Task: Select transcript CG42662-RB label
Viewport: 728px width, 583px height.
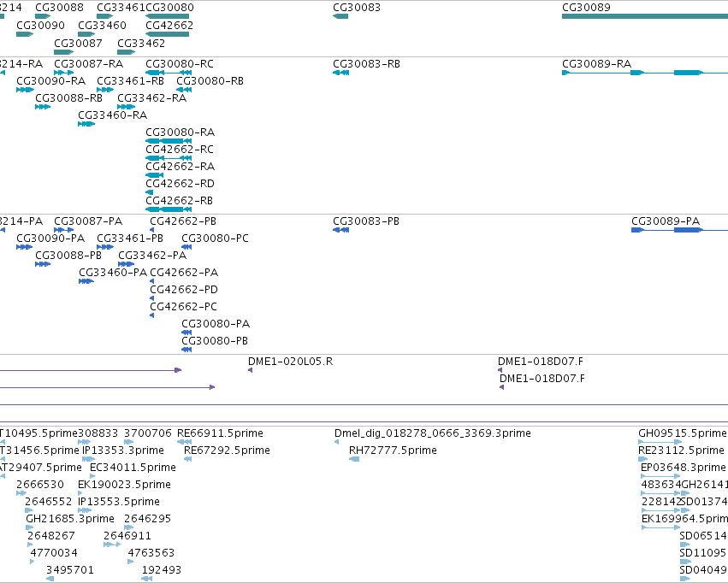Action: 179,201
